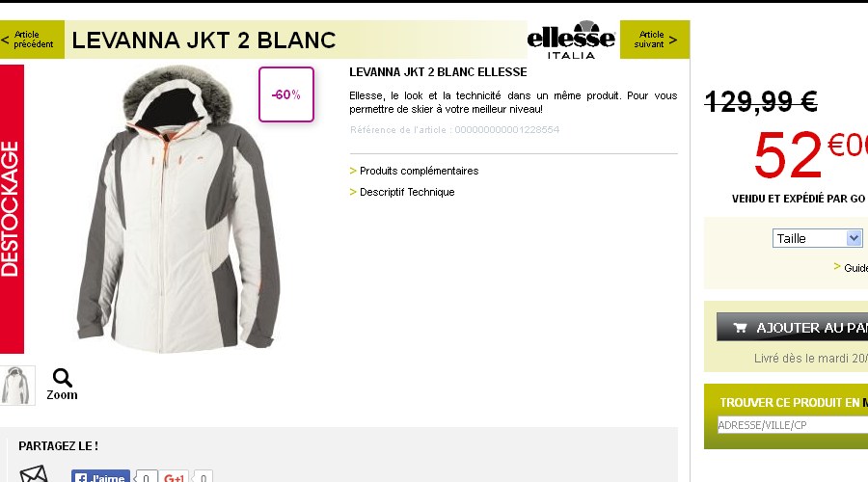
Task: Click the Zoom magnifier icon
Action: [62, 378]
